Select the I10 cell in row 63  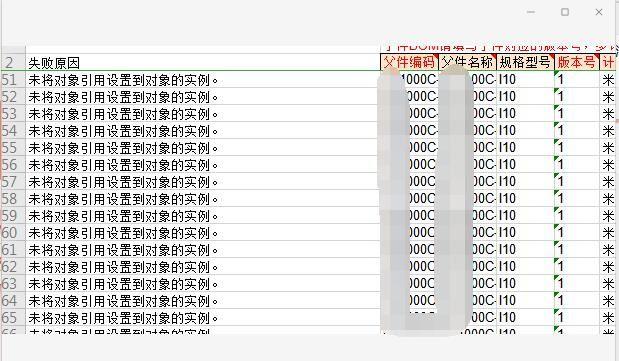click(525, 284)
